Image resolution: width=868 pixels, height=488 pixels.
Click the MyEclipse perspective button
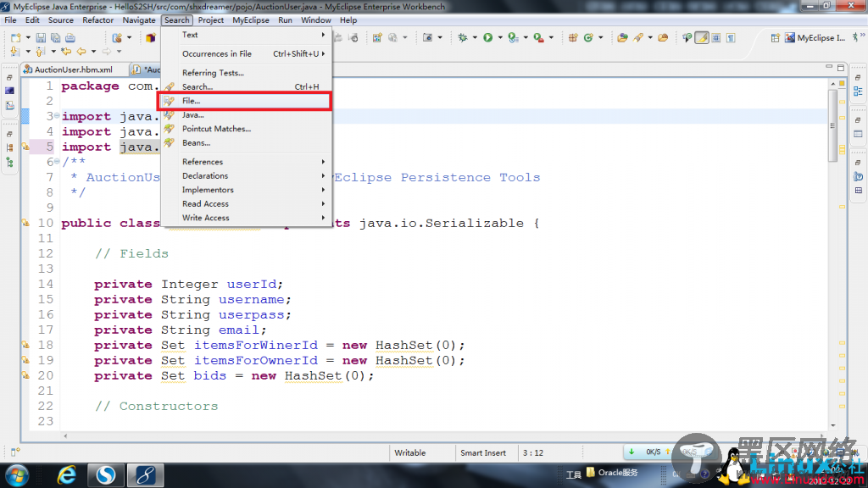pos(815,37)
